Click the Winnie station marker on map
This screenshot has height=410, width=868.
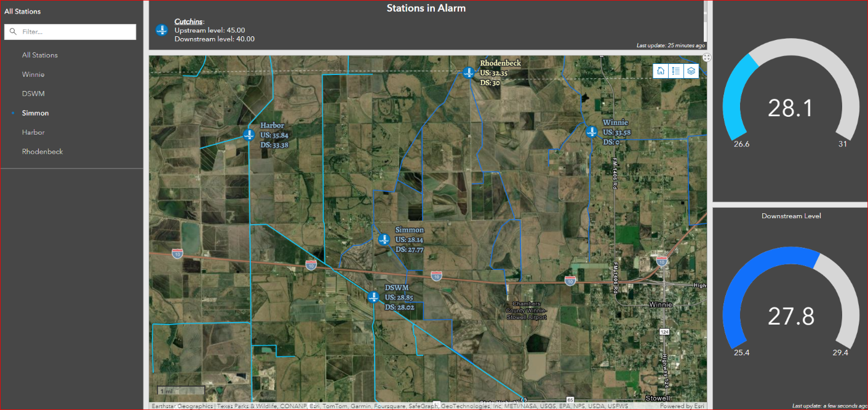click(x=592, y=132)
